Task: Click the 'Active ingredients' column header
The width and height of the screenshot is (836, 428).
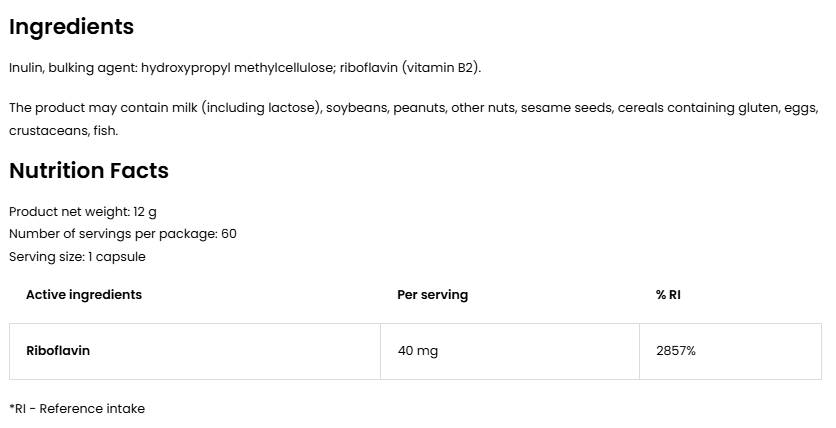Action: point(84,295)
